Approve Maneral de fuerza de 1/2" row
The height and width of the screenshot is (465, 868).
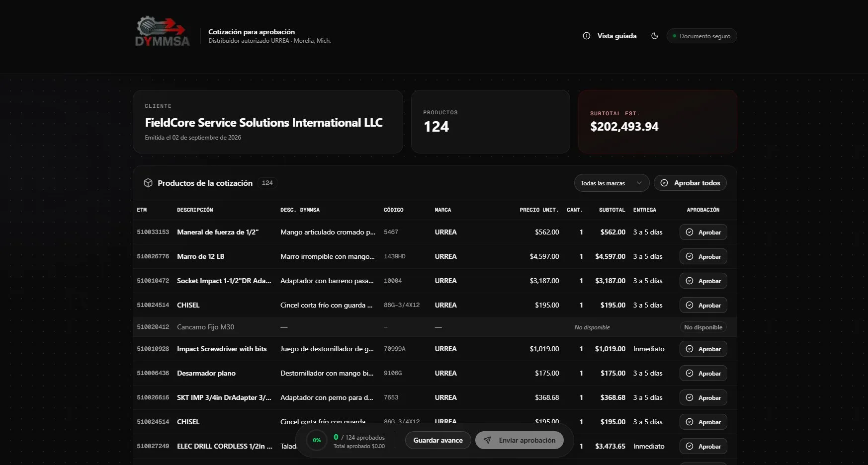coord(703,232)
